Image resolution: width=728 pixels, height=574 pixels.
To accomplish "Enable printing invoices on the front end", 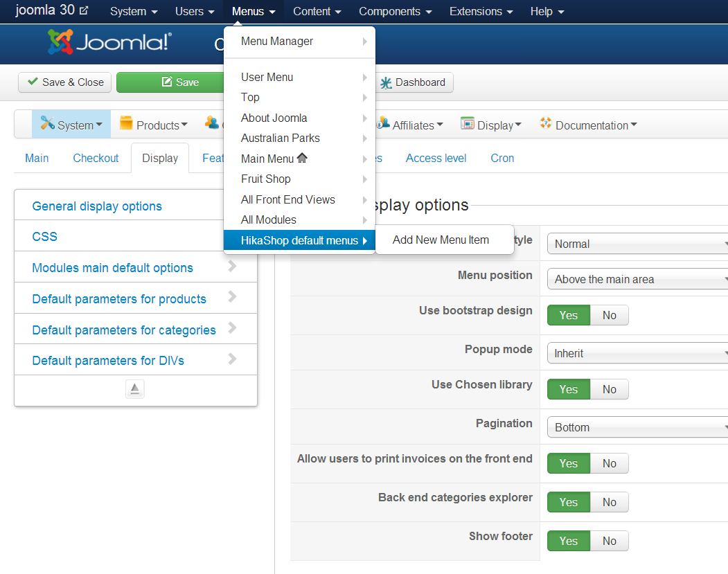I will point(568,463).
